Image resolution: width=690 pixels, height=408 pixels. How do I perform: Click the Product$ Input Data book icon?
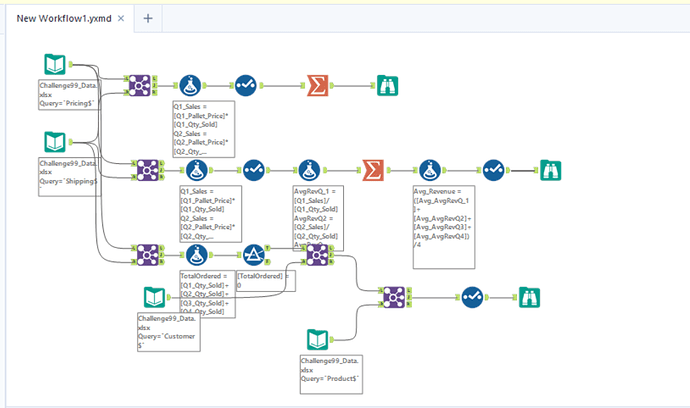316,339
